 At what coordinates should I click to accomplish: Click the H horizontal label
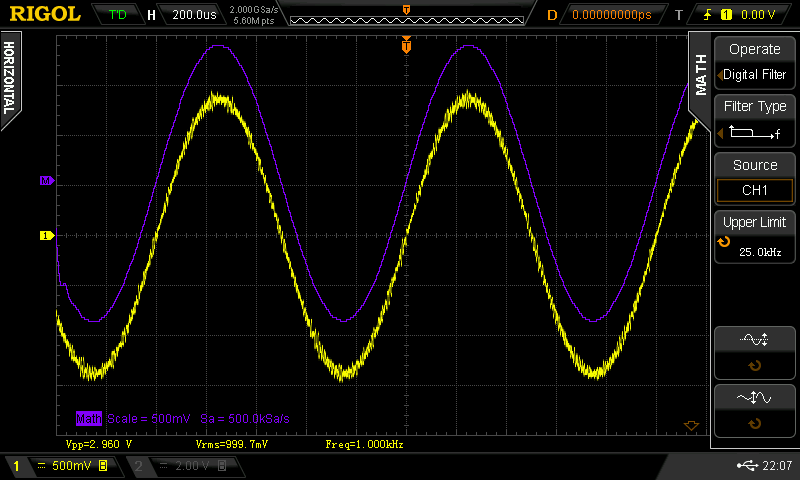pyautogui.click(x=151, y=15)
